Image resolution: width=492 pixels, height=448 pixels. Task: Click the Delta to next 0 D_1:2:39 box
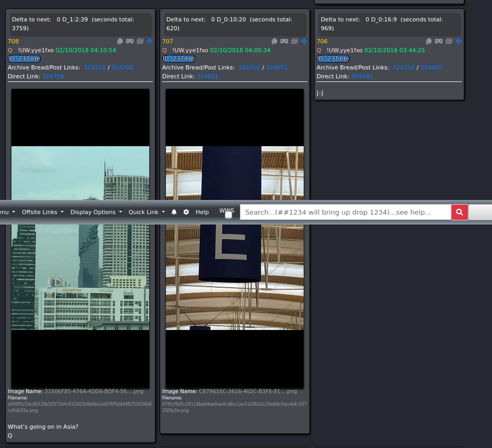80,24
